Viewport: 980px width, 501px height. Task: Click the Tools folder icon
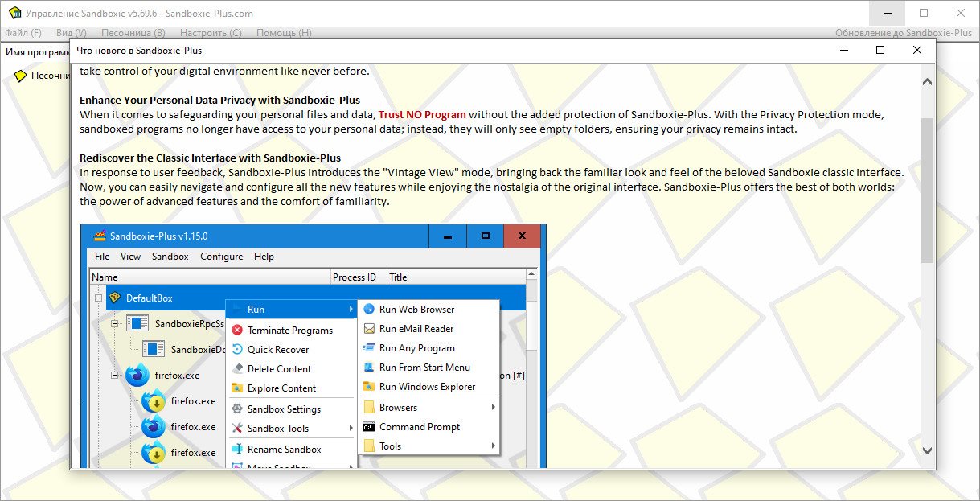point(369,446)
